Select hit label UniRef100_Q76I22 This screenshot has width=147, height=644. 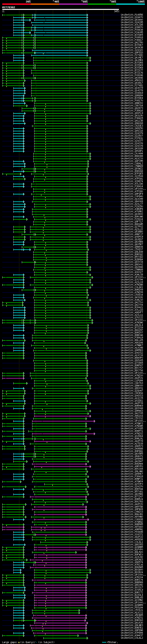pyautogui.click(x=132, y=317)
